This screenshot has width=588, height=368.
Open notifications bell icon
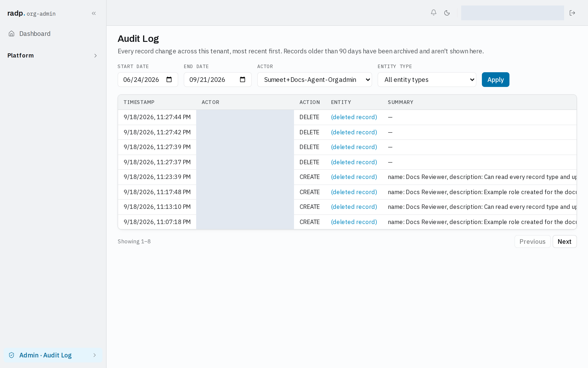(433, 13)
